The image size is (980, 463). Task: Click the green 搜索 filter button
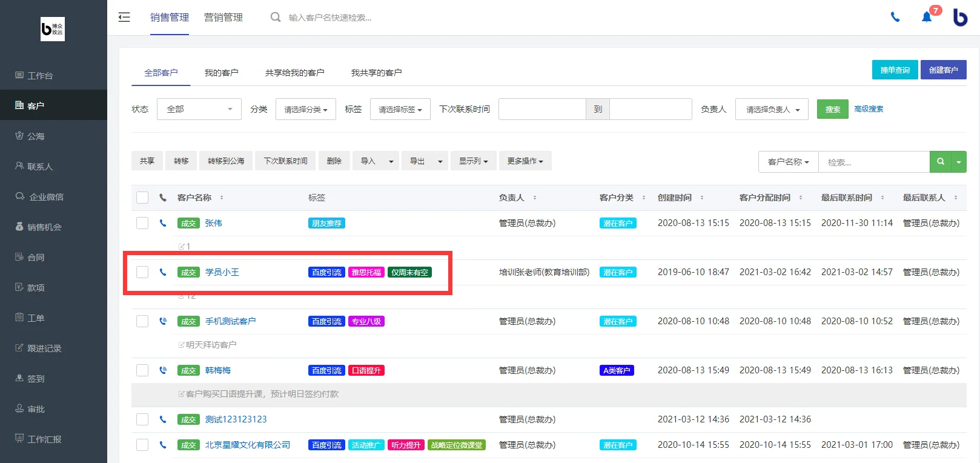[x=833, y=109]
